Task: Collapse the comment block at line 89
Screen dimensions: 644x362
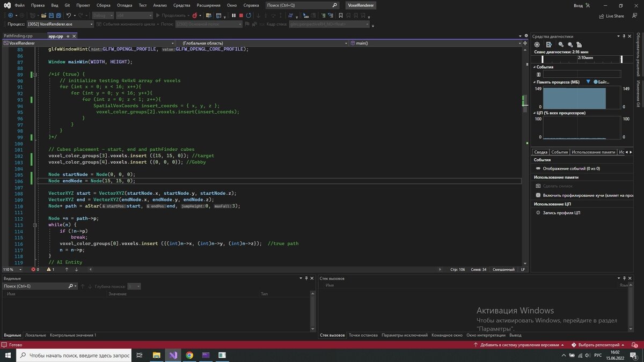Action: tap(35, 75)
